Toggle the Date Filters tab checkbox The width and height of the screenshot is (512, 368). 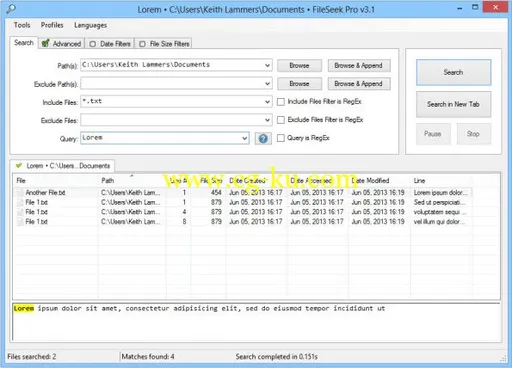(x=93, y=44)
